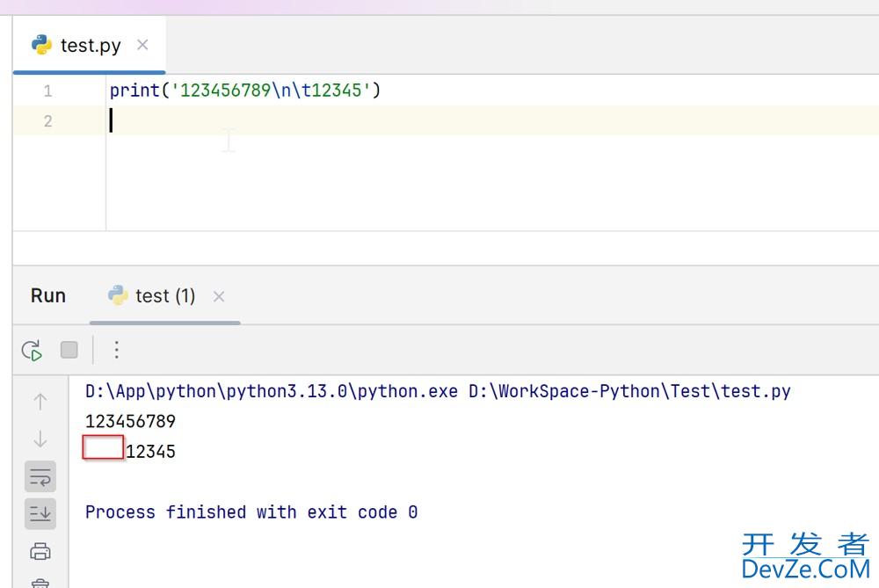Click the Python icon on test.py tab
Screen dimensions: 879x588
[x=41, y=46]
